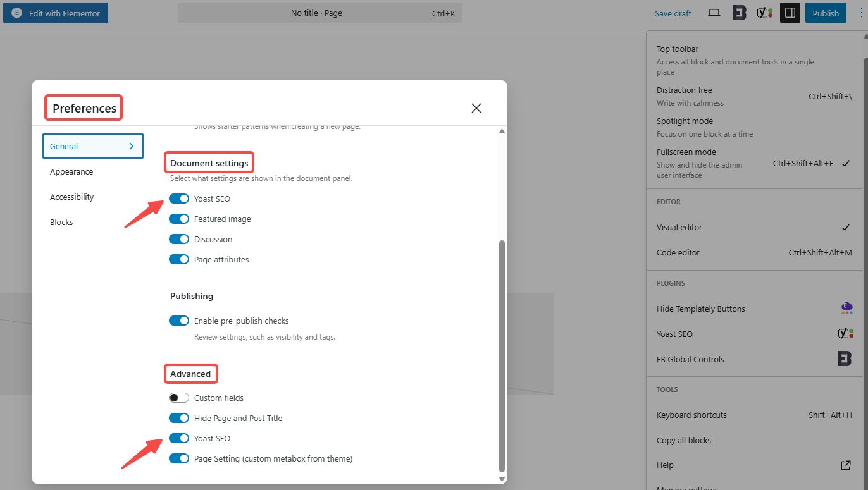Viewport: 868px width, 490px height.
Task: Select the Blocks preferences tab
Action: tap(61, 221)
